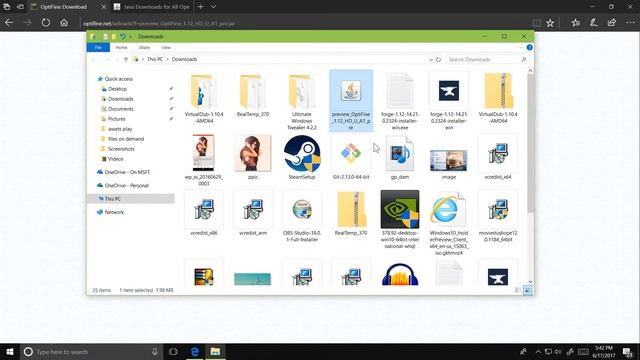Select the vcredist_x86 installer
This screenshot has width=640, height=360.
click(x=204, y=213)
